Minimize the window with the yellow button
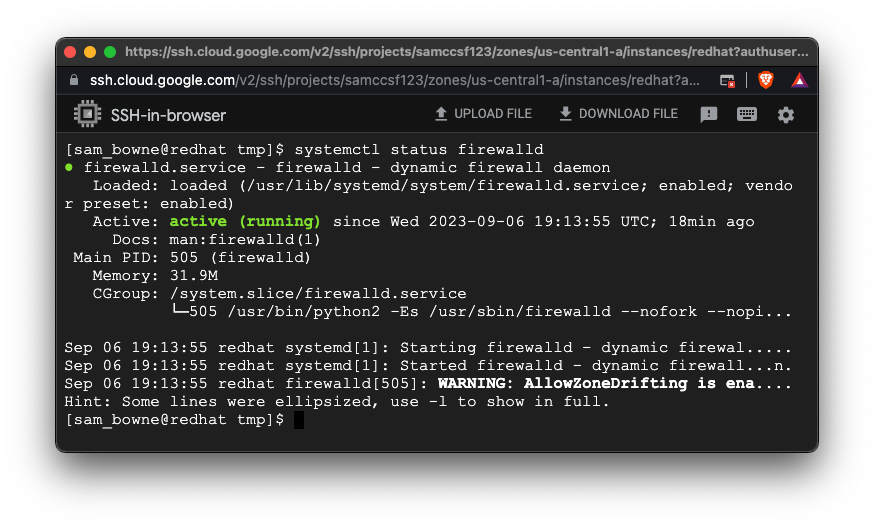The height and width of the screenshot is (526, 874). tap(90, 52)
